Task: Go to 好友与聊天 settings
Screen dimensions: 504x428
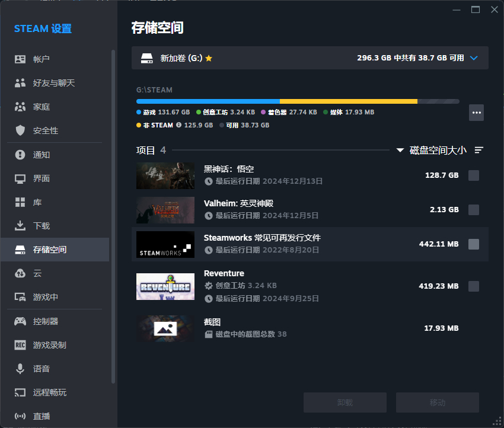Action: click(x=55, y=83)
